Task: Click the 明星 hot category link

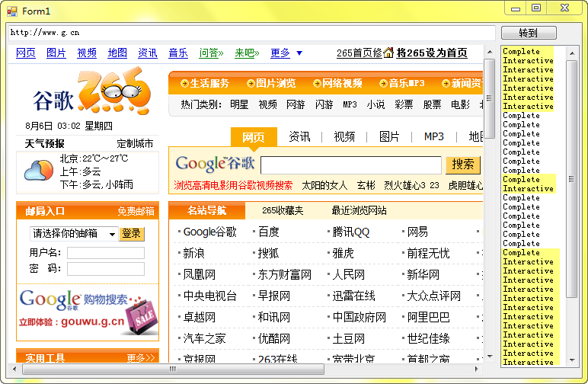Action: (x=239, y=104)
